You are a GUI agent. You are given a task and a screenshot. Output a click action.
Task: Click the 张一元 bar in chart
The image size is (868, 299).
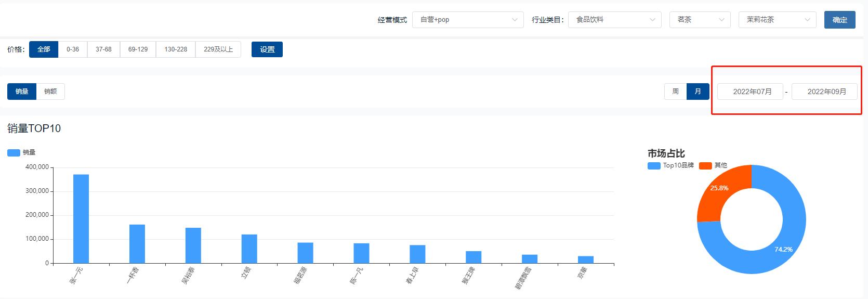coord(81,219)
